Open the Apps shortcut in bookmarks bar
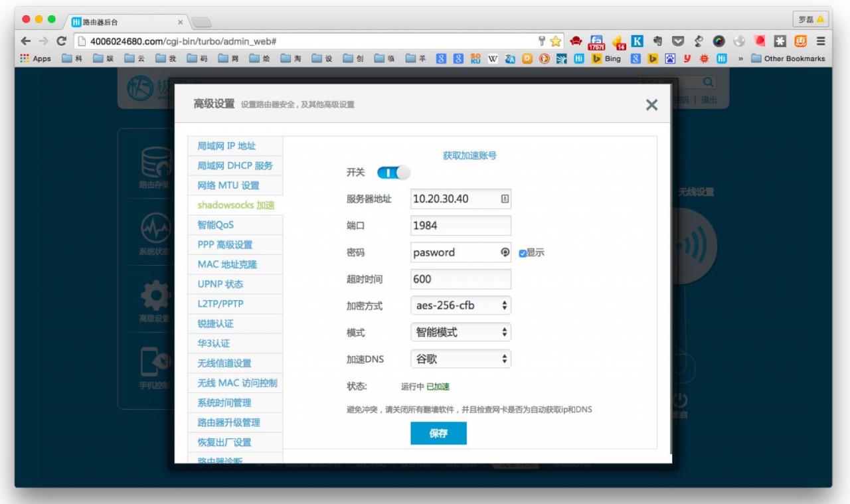This screenshot has height=504, width=850. pos(36,58)
